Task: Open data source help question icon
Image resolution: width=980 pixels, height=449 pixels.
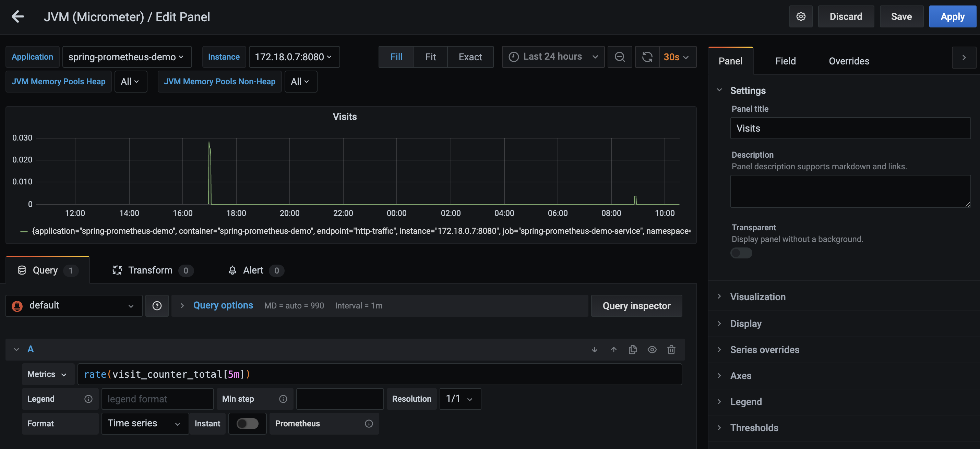Action: click(x=157, y=306)
